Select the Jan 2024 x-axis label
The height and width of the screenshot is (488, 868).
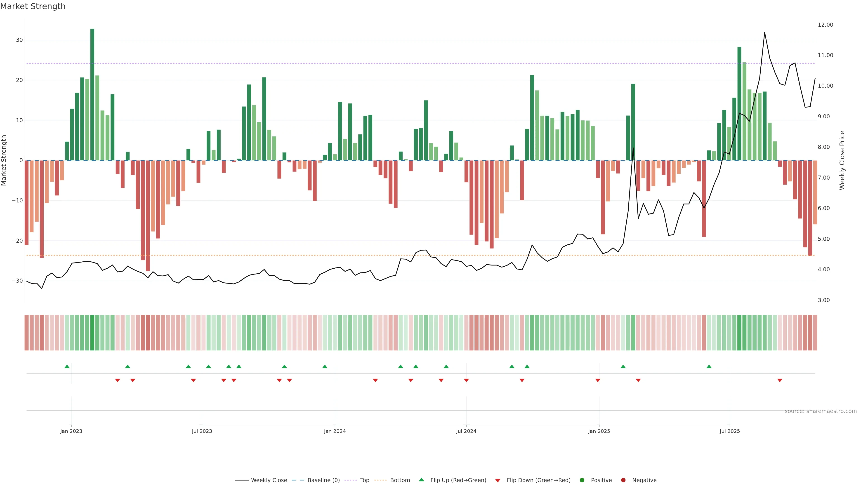(335, 431)
